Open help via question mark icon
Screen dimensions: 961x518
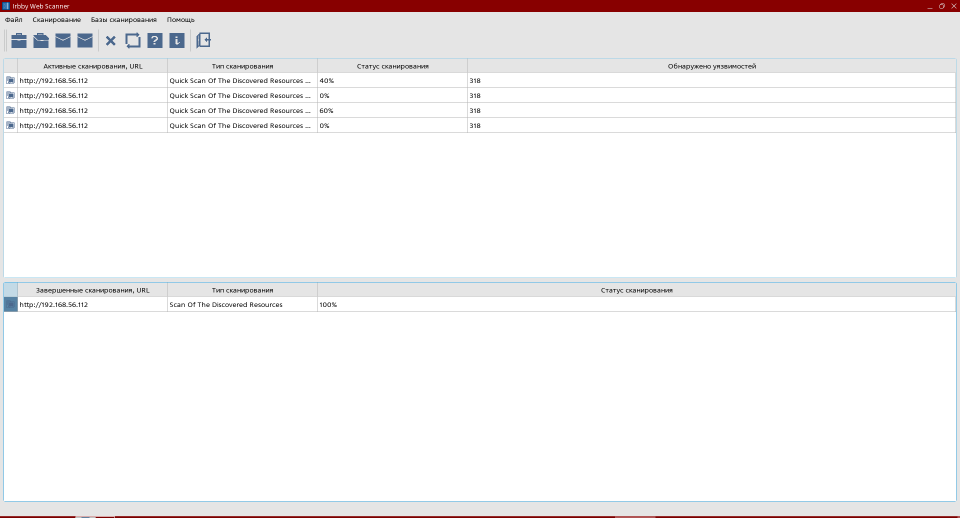[155, 41]
